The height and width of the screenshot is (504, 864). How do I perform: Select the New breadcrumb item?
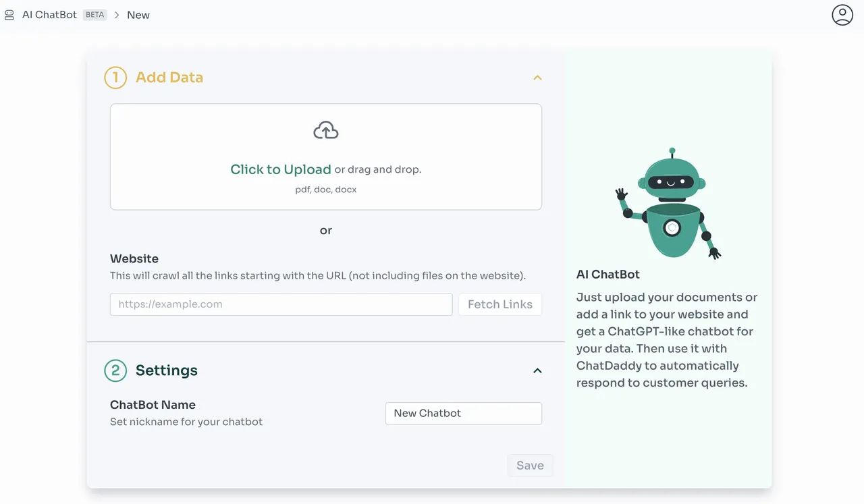tap(138, 15)
